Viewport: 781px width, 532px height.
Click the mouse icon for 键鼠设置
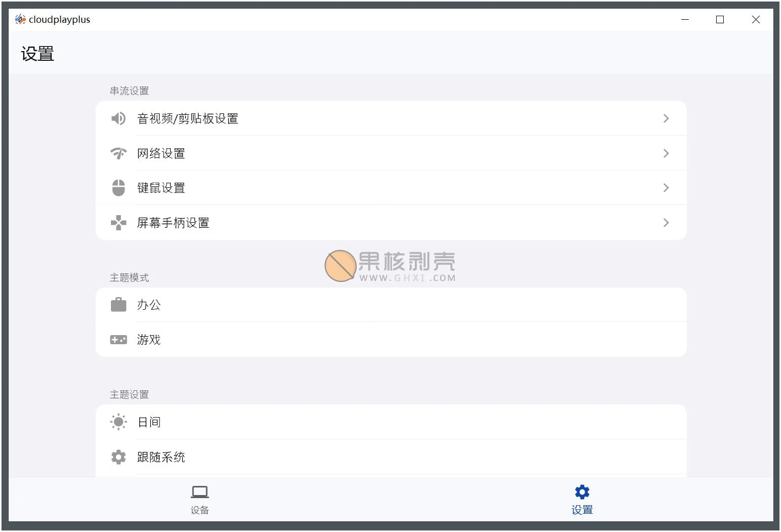tap(118, 187)
